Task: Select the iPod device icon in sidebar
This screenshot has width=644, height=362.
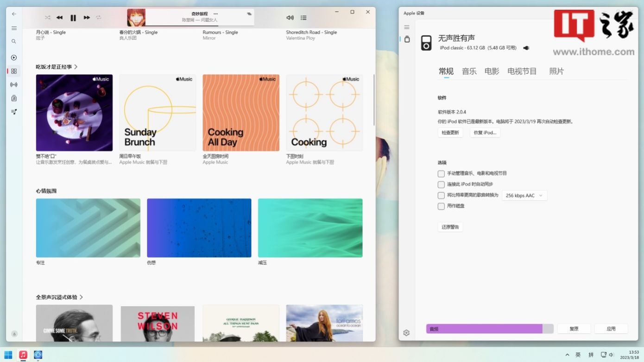Action: coord(407,39)
